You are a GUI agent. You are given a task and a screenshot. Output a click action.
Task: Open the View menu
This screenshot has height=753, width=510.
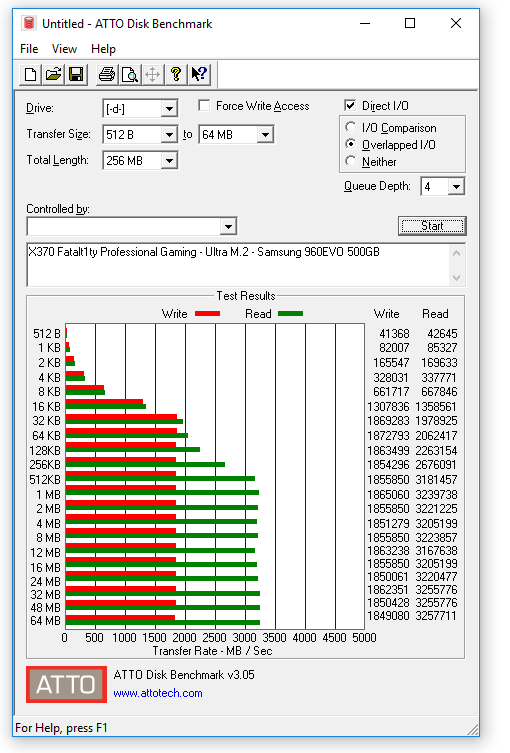coord(64,49)
